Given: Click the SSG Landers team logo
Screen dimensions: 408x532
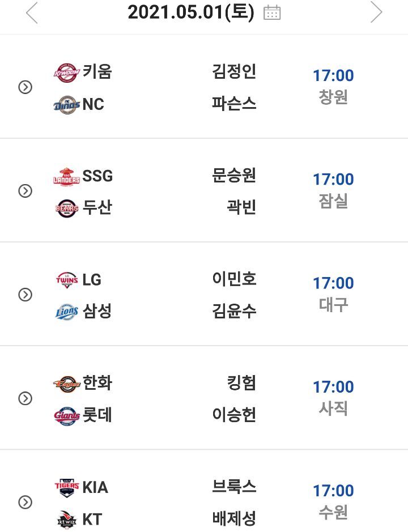Looking at the screenshot, I should [x=67, y=176].
